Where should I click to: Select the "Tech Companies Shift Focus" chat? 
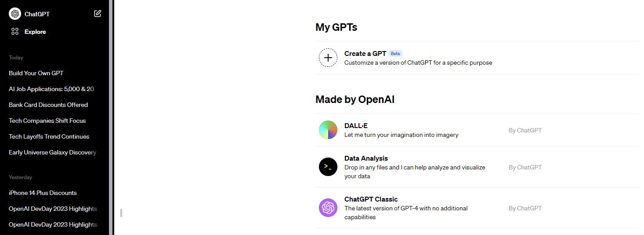pyautogui.click(x=47, y=121)
